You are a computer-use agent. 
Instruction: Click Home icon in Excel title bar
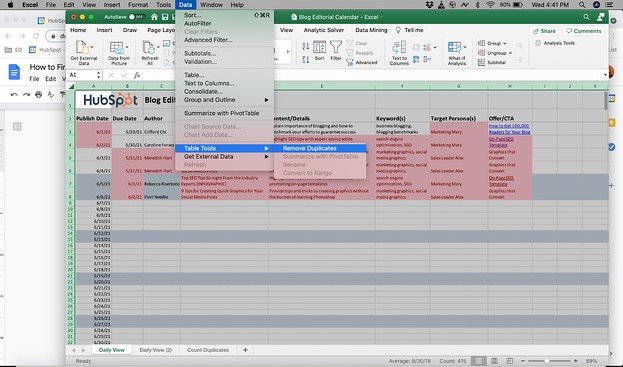(154, 17)
